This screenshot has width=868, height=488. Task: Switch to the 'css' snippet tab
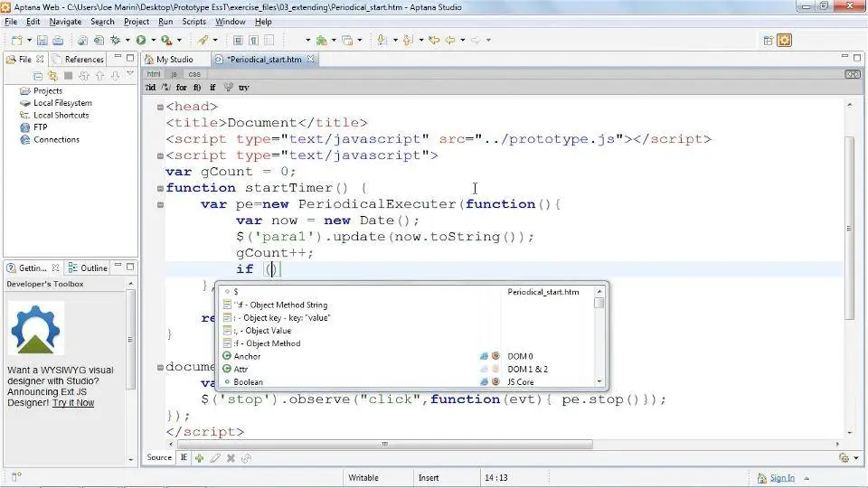pyautogui.click(x=194, y=74)
